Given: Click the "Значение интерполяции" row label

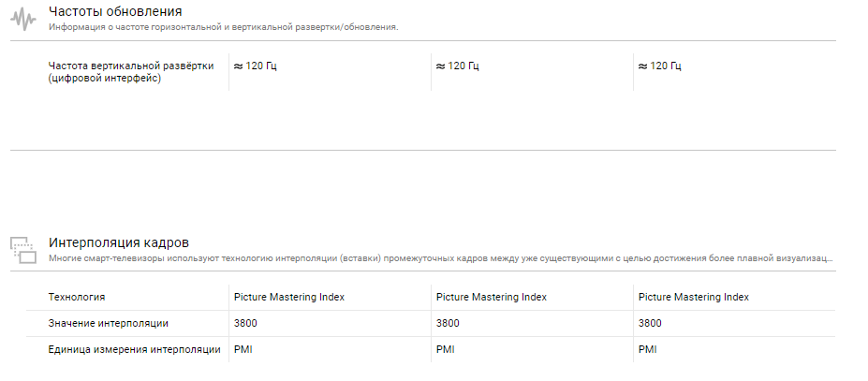Looking at the screenshot, I should coord(108,323).
